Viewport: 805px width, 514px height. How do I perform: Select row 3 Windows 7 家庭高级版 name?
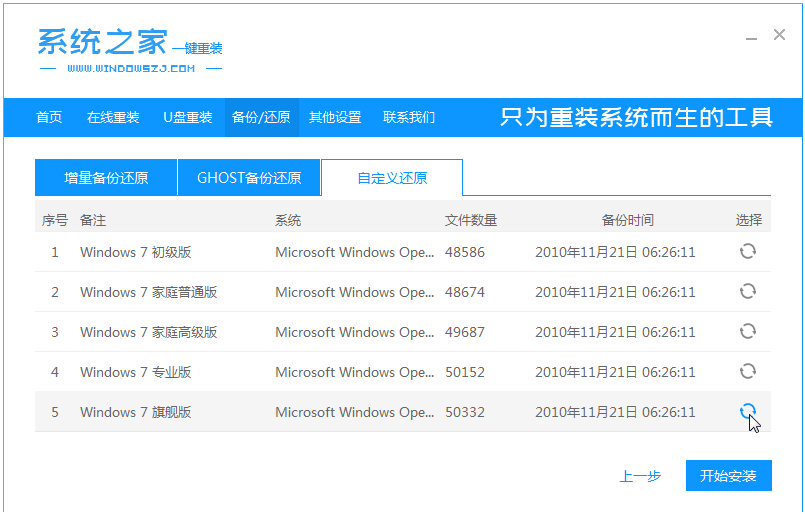point(148,332)
